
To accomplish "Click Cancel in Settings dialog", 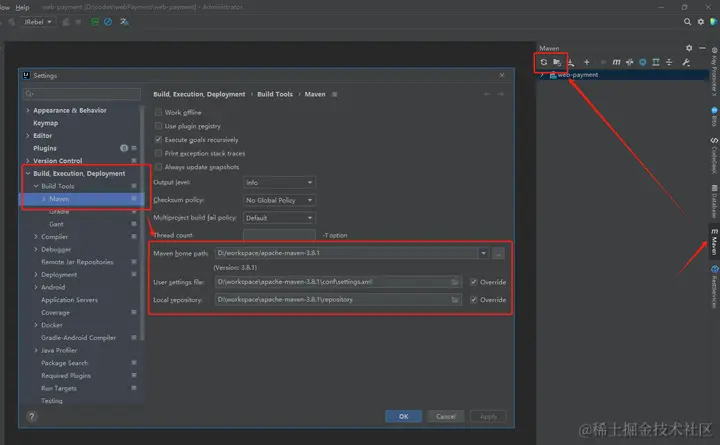I will 445,416.
